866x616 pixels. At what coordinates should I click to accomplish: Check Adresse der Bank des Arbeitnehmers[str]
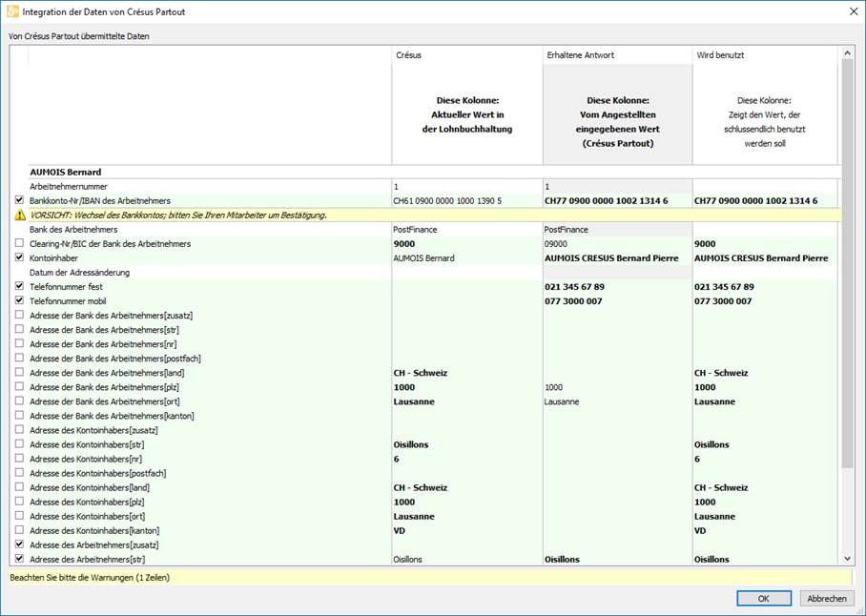click(x=19, y=329)
